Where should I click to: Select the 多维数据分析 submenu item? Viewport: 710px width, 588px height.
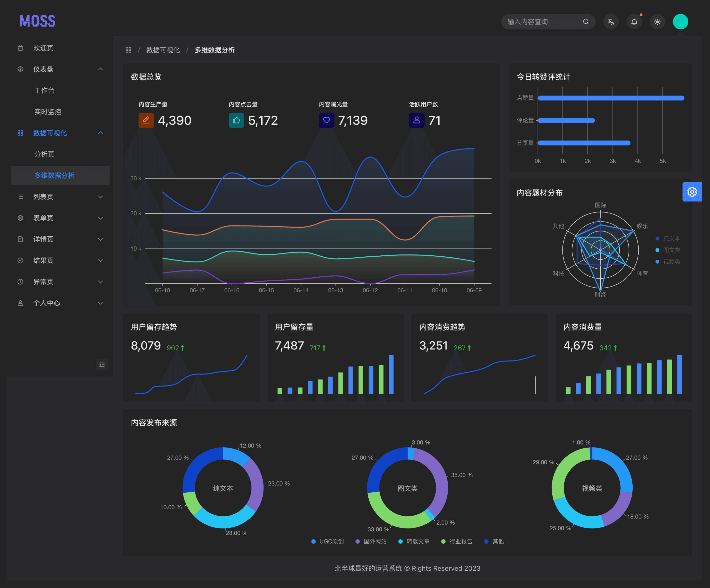(60, 176)
